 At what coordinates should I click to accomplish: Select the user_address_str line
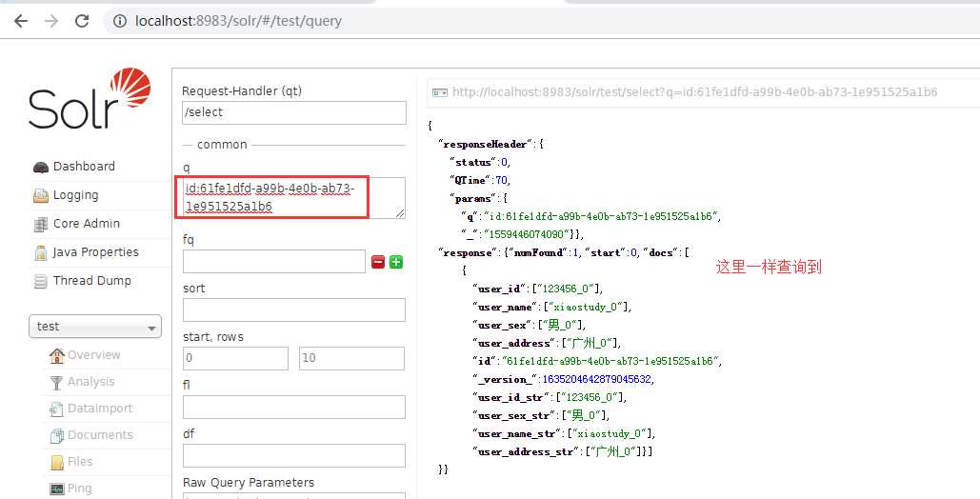tap(562, 451)
